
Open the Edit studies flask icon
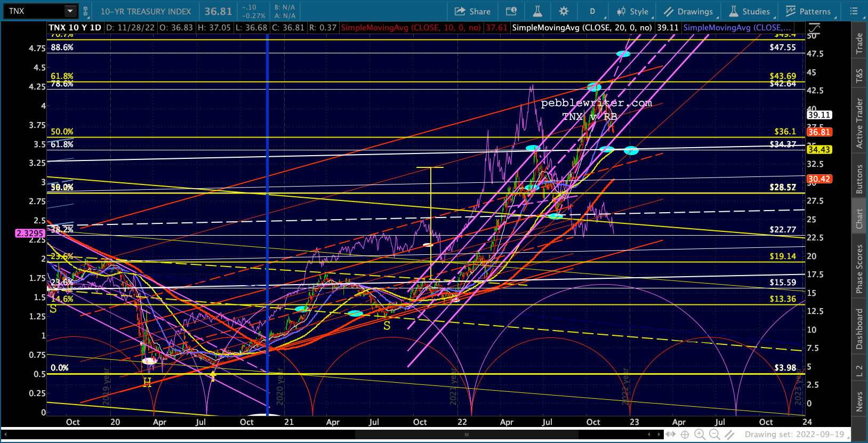(x=537, y=11)
